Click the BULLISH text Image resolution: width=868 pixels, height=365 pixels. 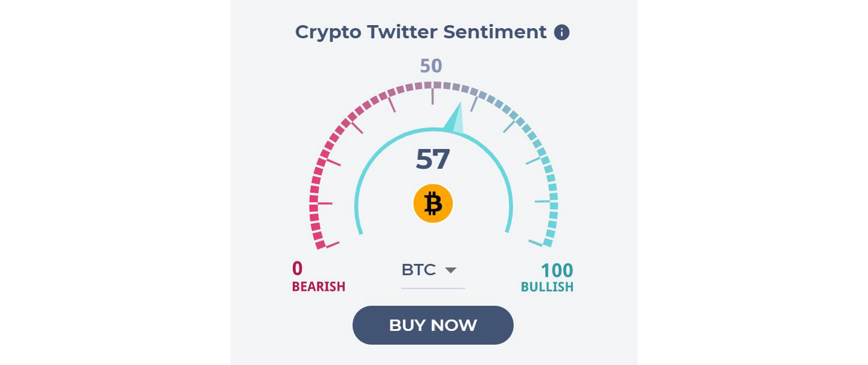(547, 287)
